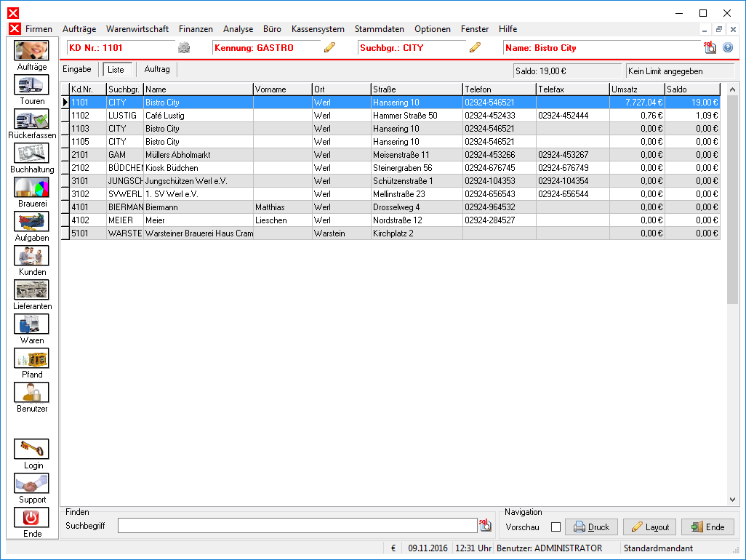This screenshot has height=560, width=746.
Task: Click the Druck button
Action: click(x=591, y=527)
